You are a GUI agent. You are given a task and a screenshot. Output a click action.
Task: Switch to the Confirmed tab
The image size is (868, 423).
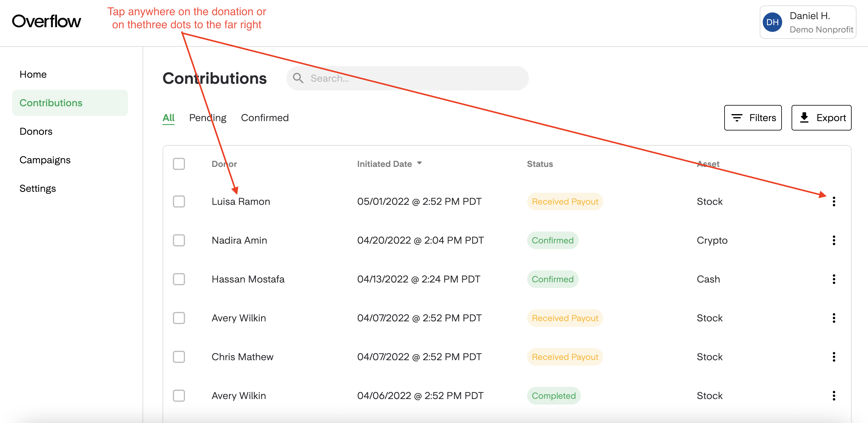click(x=264, y=117)
